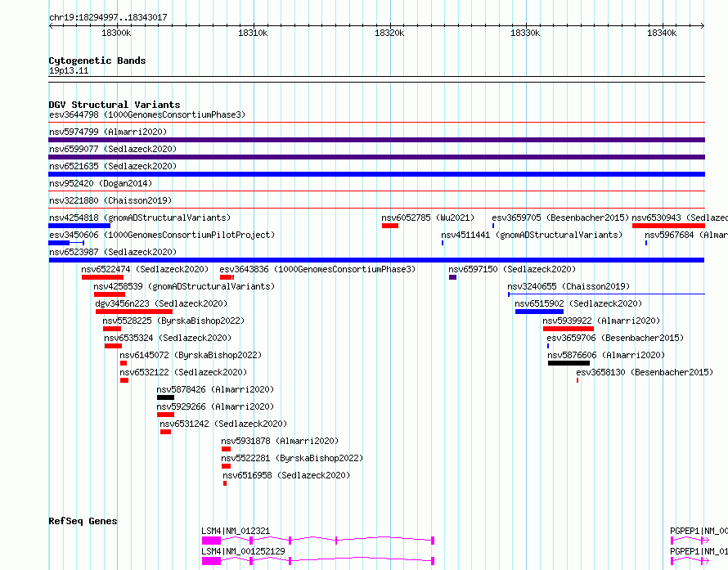Click the blue bar of nsv6521635
The width and height of the screenshot is (728, 570).
[376, 174]
